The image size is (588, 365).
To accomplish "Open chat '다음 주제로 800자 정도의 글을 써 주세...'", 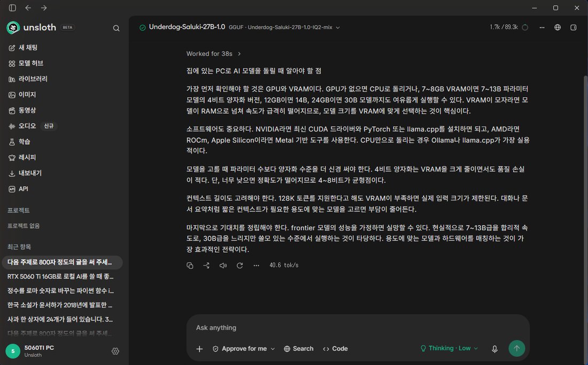I will (62, 262).
